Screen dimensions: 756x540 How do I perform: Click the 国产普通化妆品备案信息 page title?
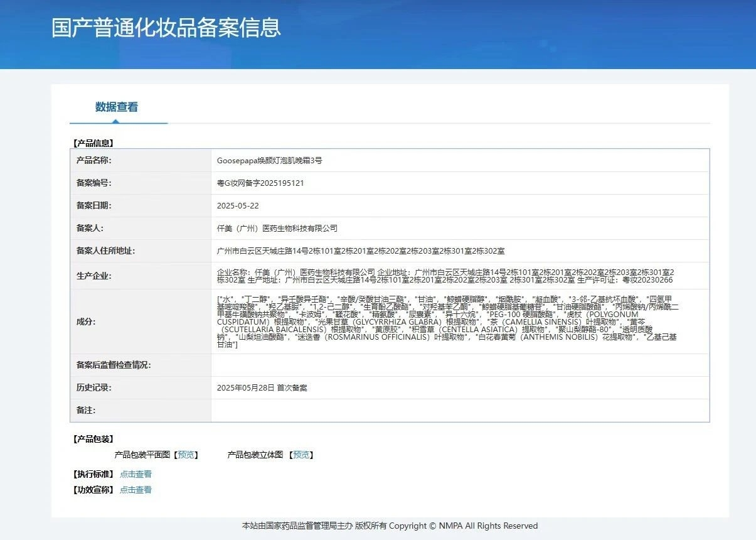pos(166,28)
